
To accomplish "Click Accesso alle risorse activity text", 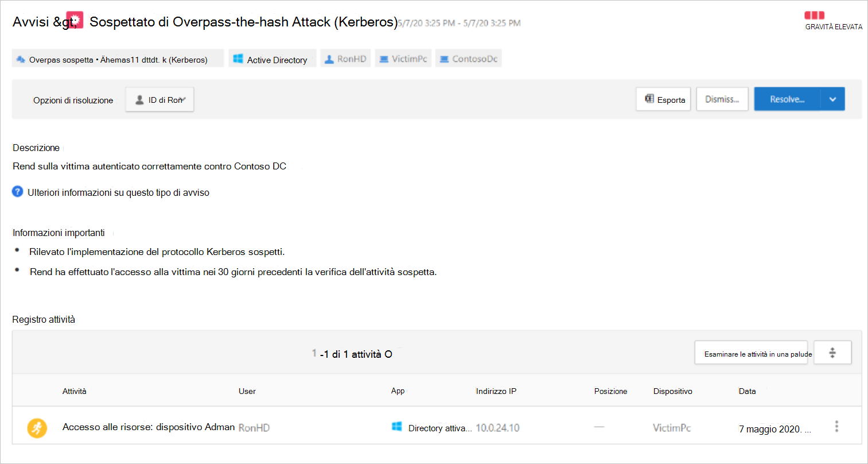I will [x=149, y=427].
